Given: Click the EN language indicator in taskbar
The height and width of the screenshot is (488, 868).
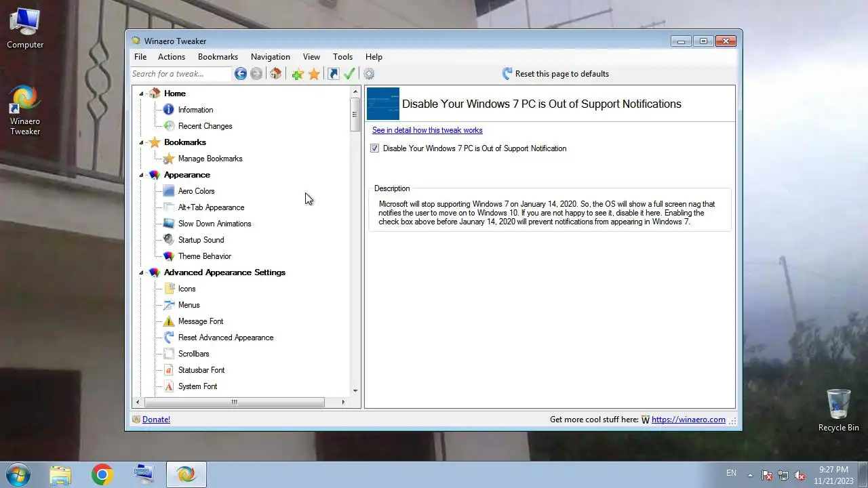Looking at the screenshot, I should click(x=731, y=473).
